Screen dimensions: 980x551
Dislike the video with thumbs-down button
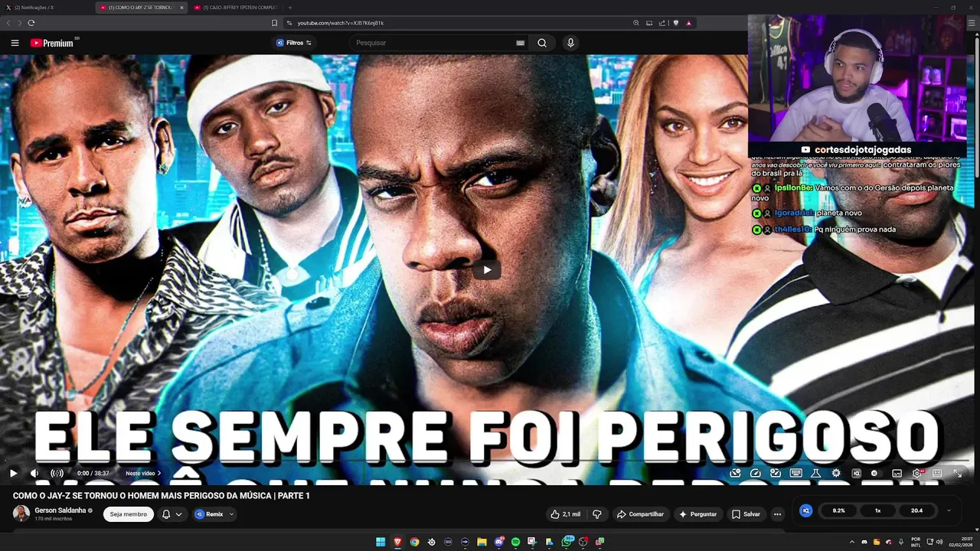pyautogui.click(x=597, y=514)
